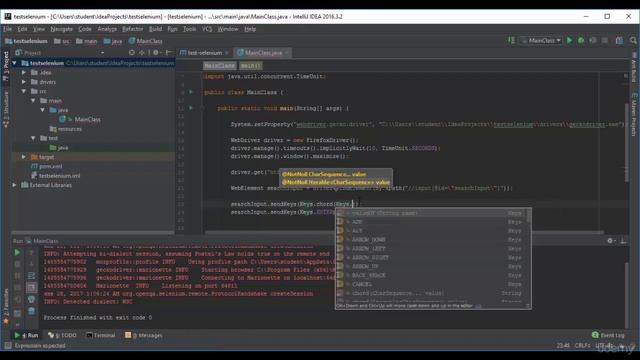Toggle the Project side tool window tab
This screenshot has width=640, height=360.
tap(6, 65)
